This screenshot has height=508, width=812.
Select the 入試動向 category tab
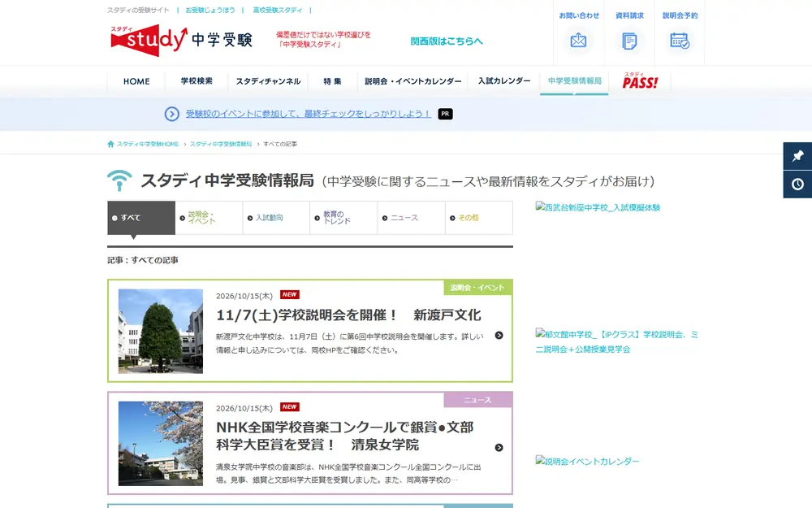click(x=277, y=218)
